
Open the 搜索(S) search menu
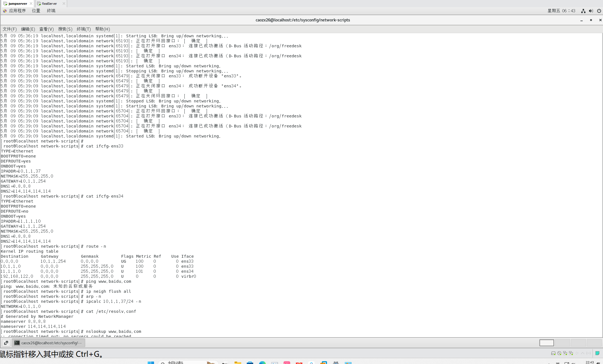(x=65, y=29)
